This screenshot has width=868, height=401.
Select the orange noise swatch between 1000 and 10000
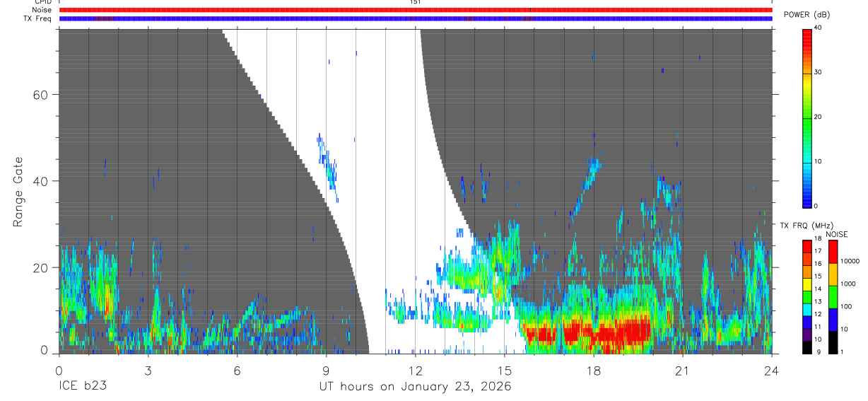pos(833,274)
